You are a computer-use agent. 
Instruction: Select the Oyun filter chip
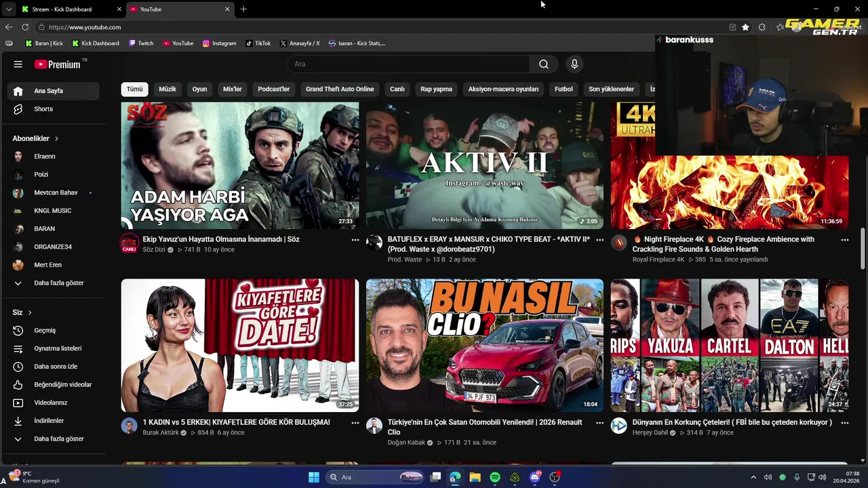pyautogui.click(x=199, y=89)
